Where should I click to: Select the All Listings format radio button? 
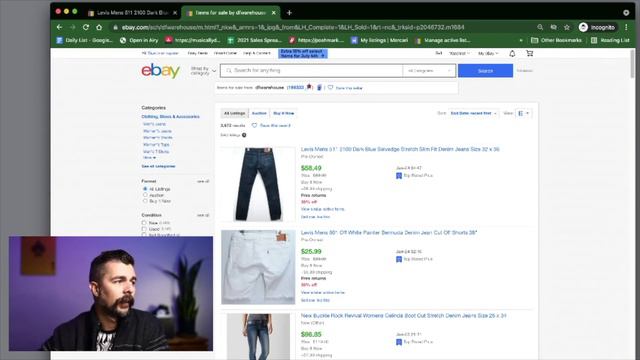point(145,189)
